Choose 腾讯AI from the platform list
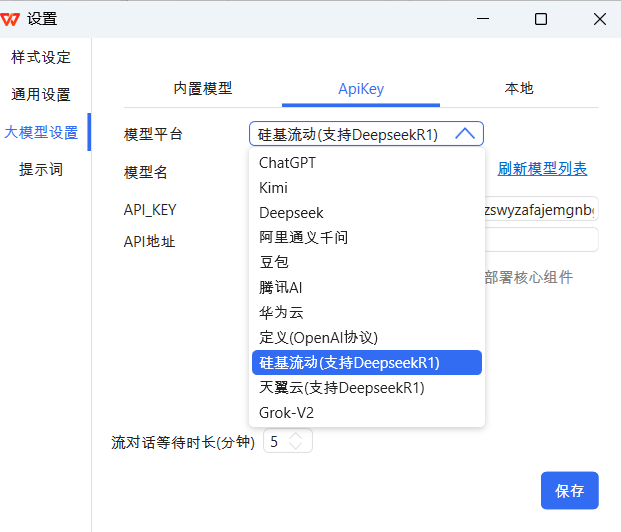 [367, 288]
